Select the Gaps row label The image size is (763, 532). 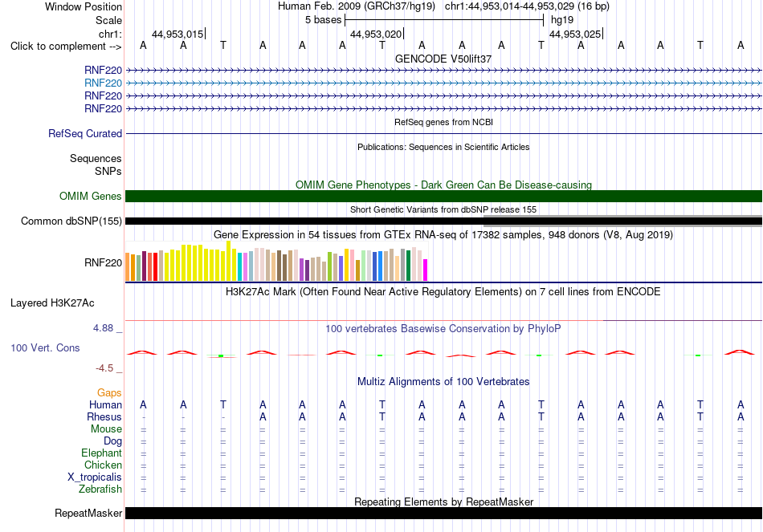click(109, 392)
